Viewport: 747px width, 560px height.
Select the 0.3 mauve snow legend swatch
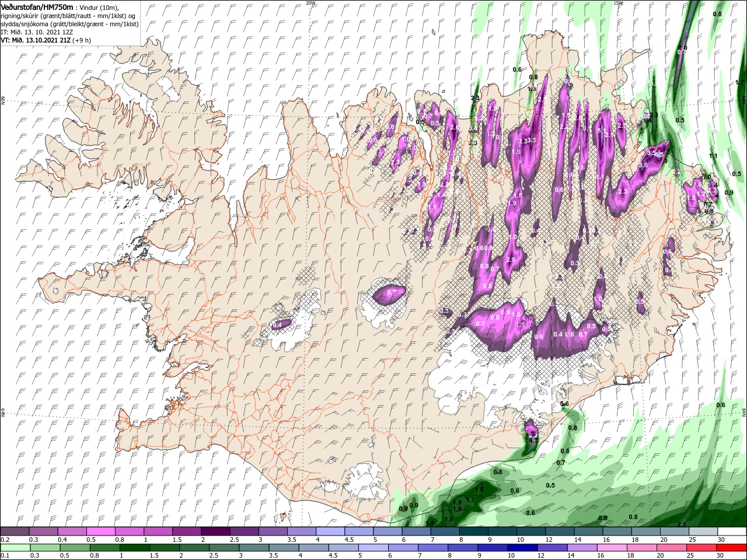point(43,531)
